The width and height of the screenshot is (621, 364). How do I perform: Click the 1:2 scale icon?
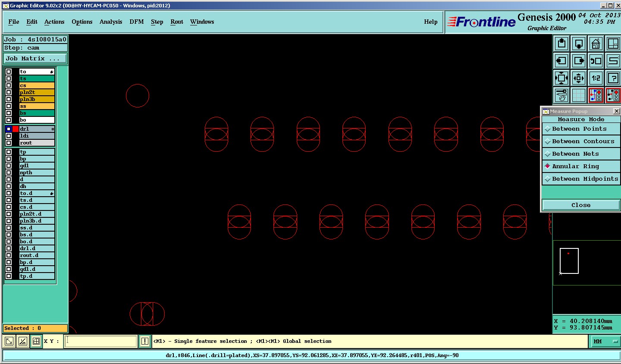click(x=596, y=78)
